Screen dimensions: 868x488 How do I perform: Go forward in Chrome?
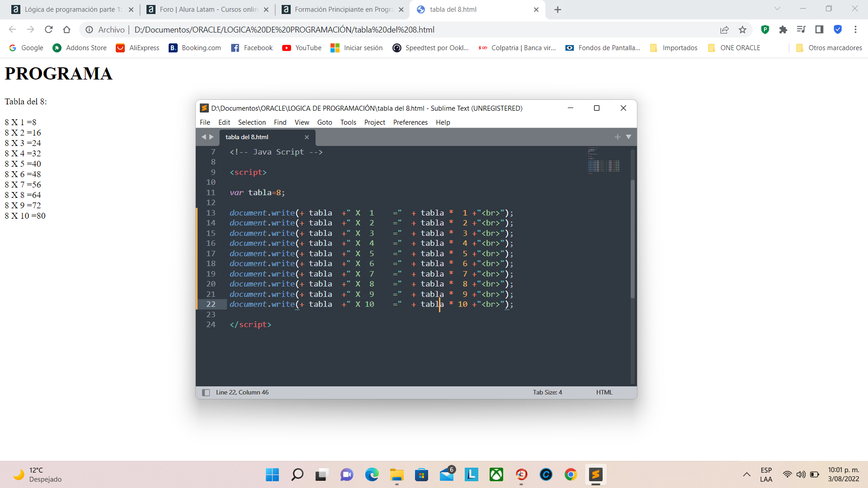tap(30, 29)
